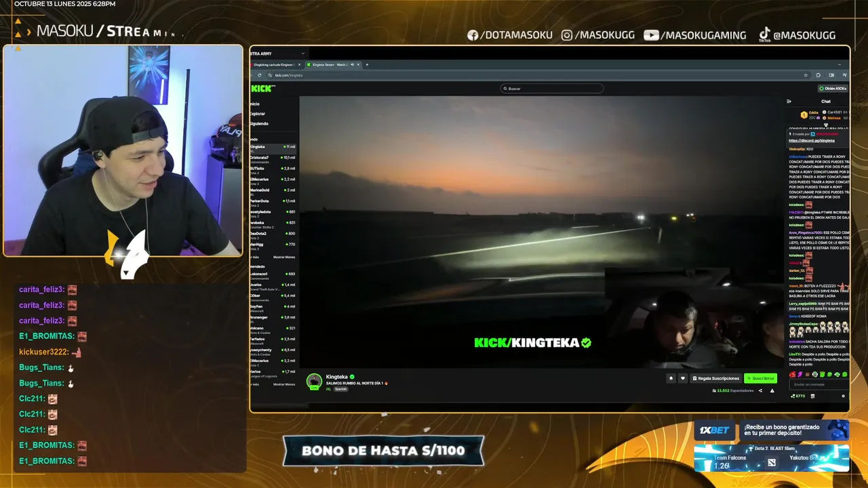Click the Kingteka live video player

pos(541,232)
